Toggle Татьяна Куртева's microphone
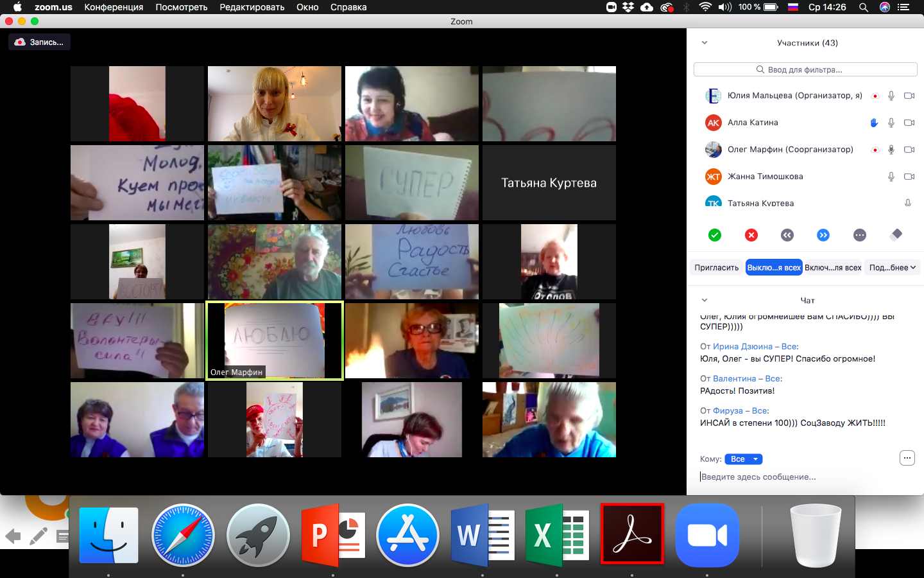The image size is (924, 578). 908,202
